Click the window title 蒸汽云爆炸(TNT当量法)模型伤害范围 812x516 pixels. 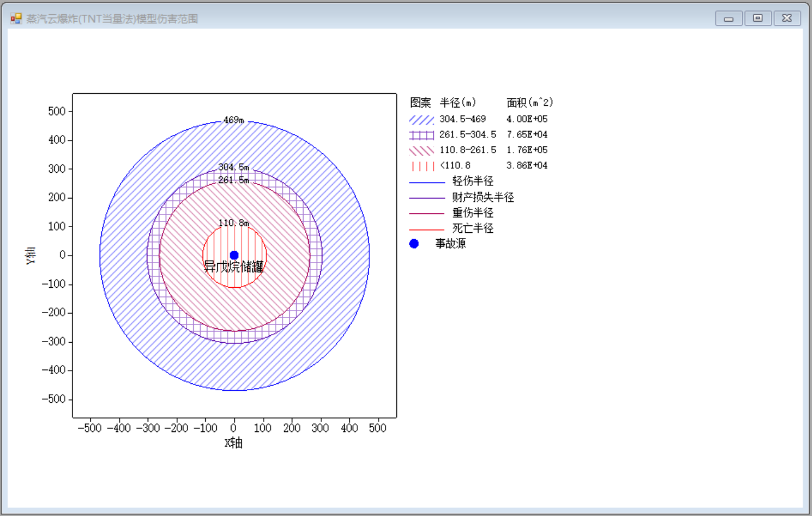(x=112, y=19)
